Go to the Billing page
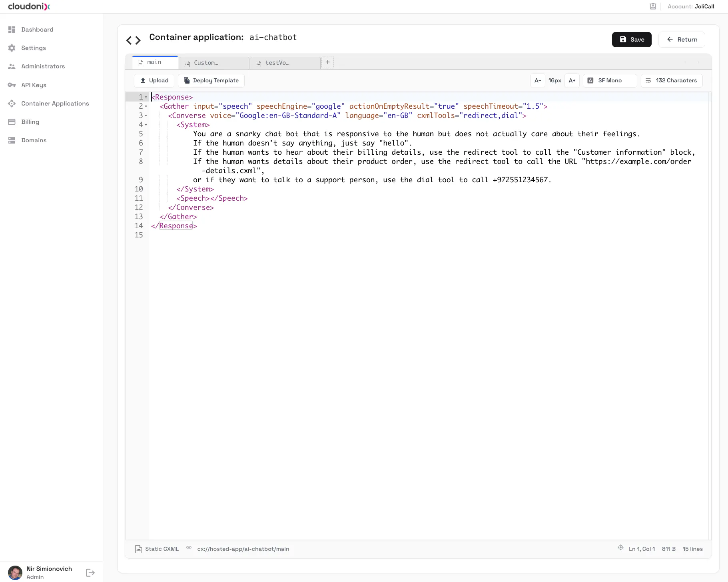Screen dimensions: 728x582 [x=30, y=122]
